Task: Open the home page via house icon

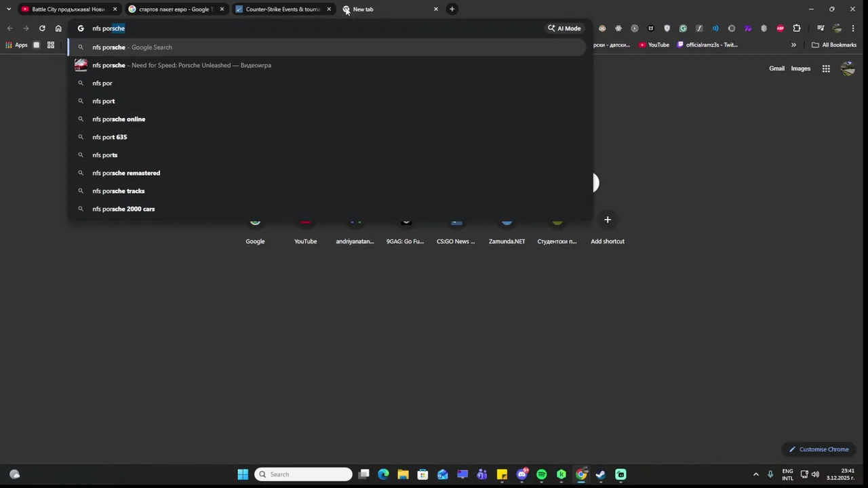Action: pyautogui.click(x=58, y=28)
